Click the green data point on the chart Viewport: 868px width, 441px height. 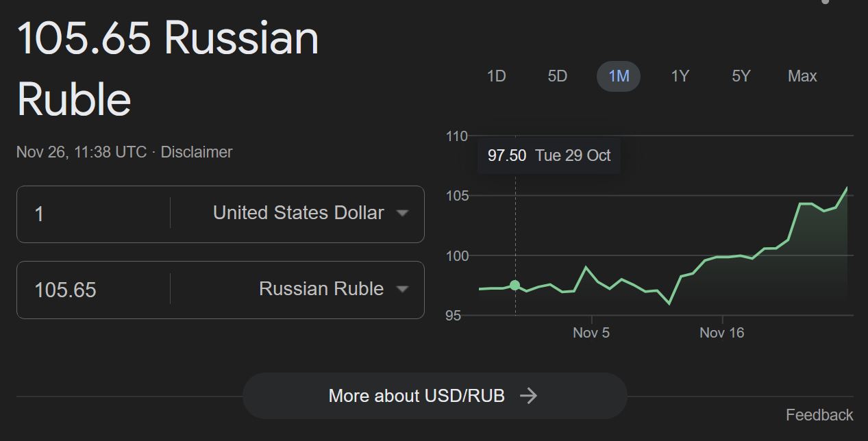click(515, 285)
